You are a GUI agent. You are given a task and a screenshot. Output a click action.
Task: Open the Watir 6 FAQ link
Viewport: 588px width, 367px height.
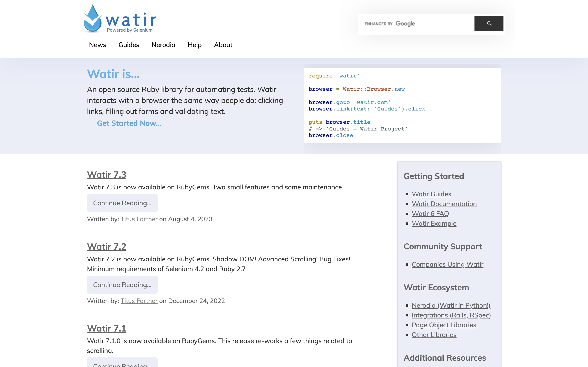(x=430, y=214)
